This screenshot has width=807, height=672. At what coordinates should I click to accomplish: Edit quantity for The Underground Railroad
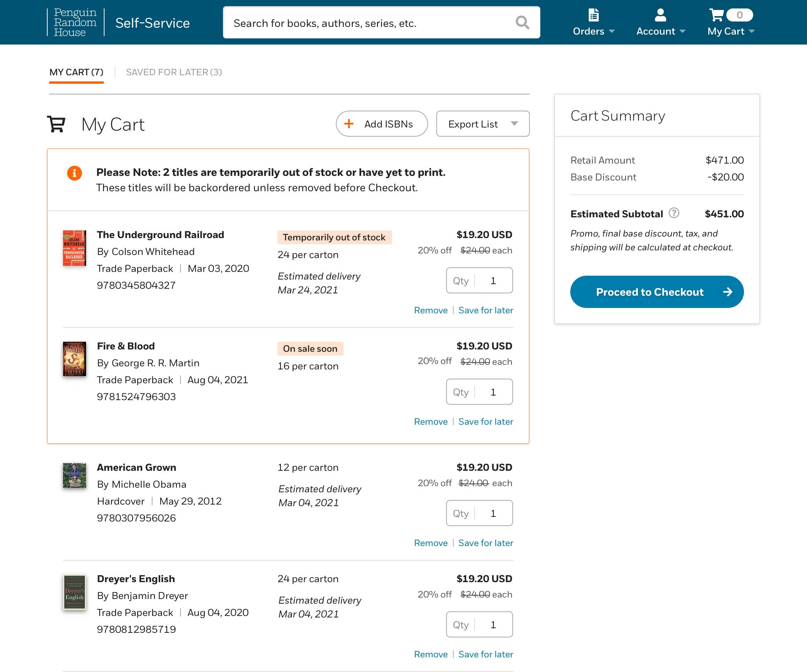coord(479,280)
